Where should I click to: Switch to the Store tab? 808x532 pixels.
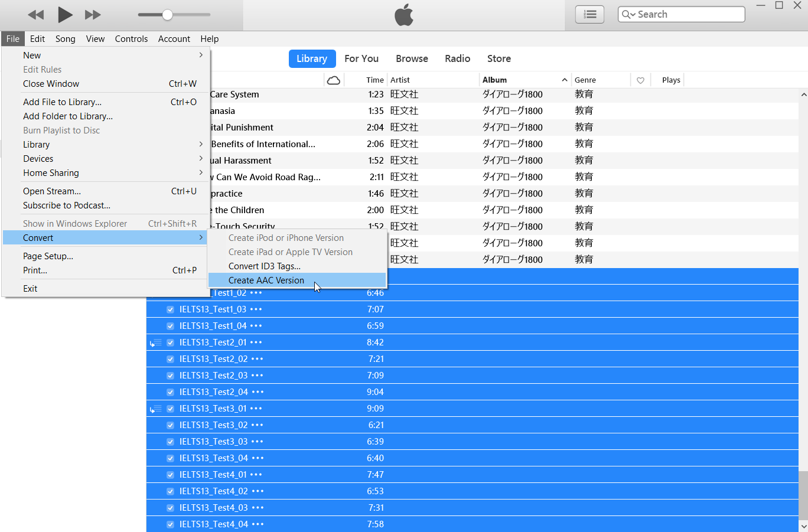coord(499,59)
